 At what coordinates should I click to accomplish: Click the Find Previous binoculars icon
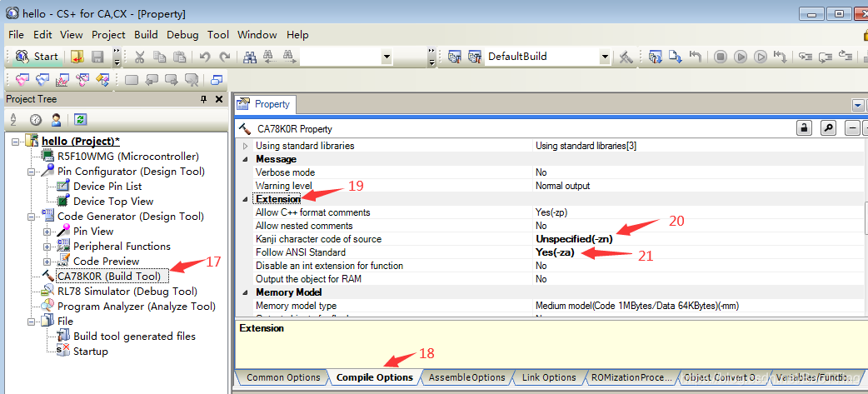coord(268,57)
